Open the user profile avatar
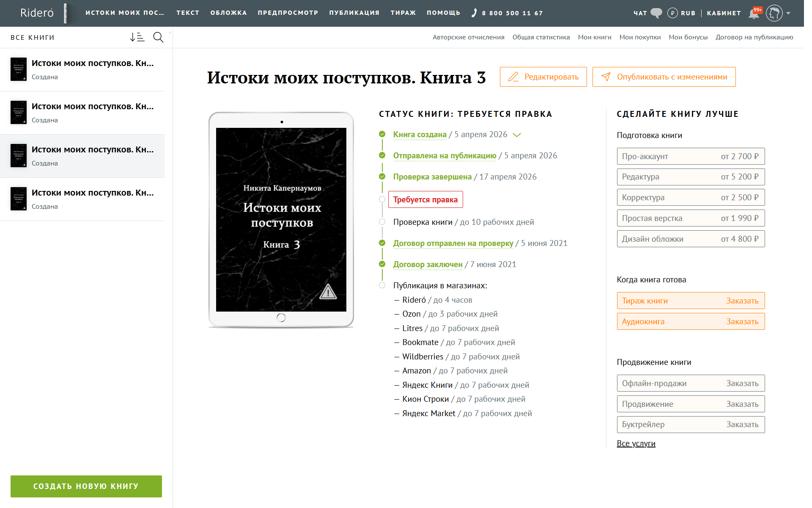This screenshot has height=508, width=812. pyautogui.click(x=774, y=13)
